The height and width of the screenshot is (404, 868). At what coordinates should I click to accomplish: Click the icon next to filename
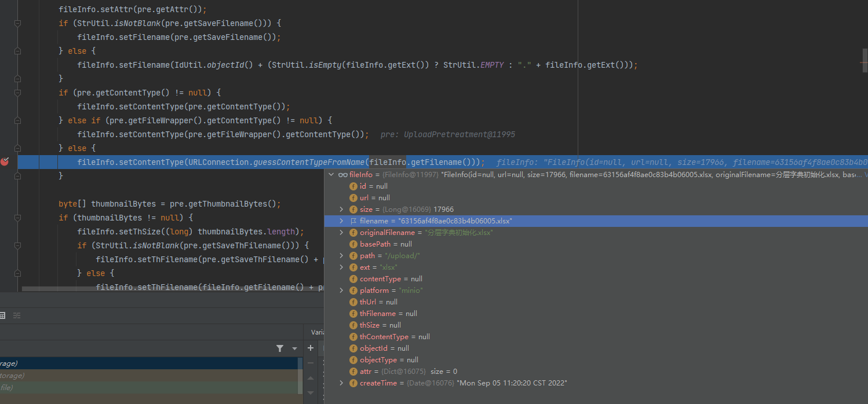pos(353,221)
